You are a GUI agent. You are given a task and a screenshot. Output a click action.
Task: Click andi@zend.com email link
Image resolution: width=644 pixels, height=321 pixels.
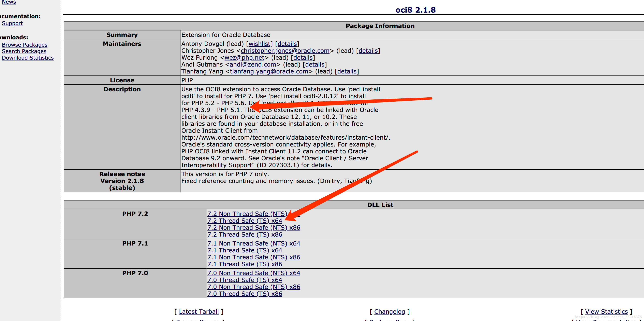[253, 65]
